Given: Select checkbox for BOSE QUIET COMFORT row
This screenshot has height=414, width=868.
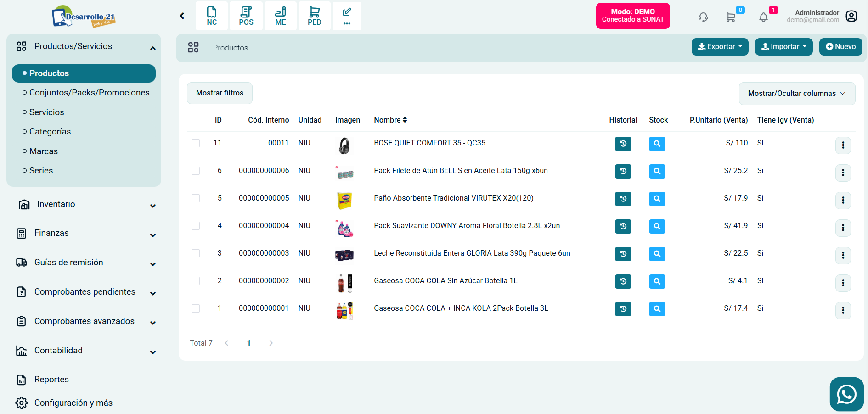Looking at the screenshot, I should [196, 143].
